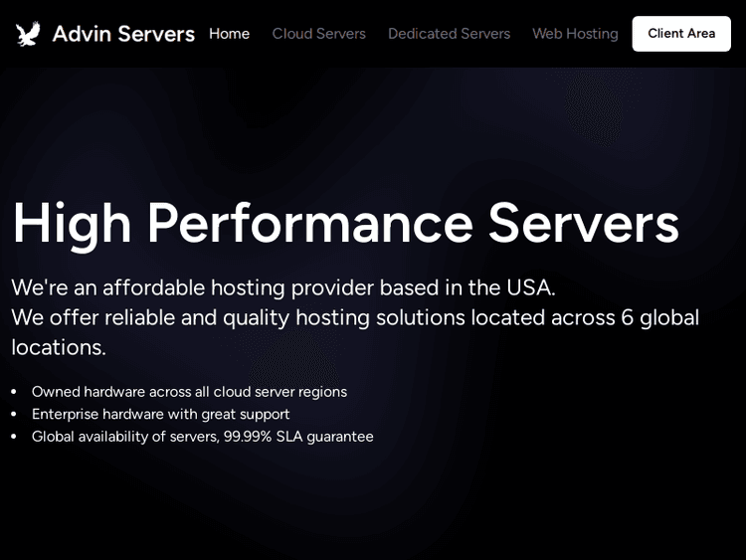Click the "Owned hardware across all cloud server regions" bullet
Image resolution: width=746 pixels, height=560 pixels.
click(x=189, y=392)
